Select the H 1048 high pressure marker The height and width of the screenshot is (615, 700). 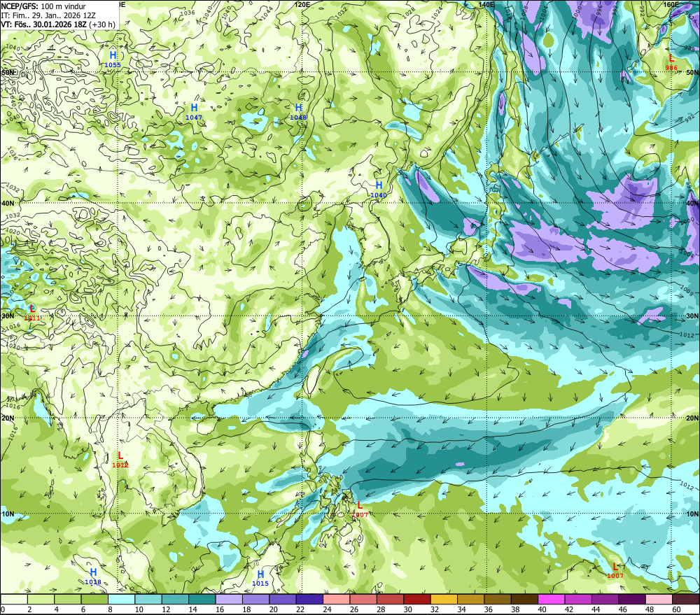point(298,111)
